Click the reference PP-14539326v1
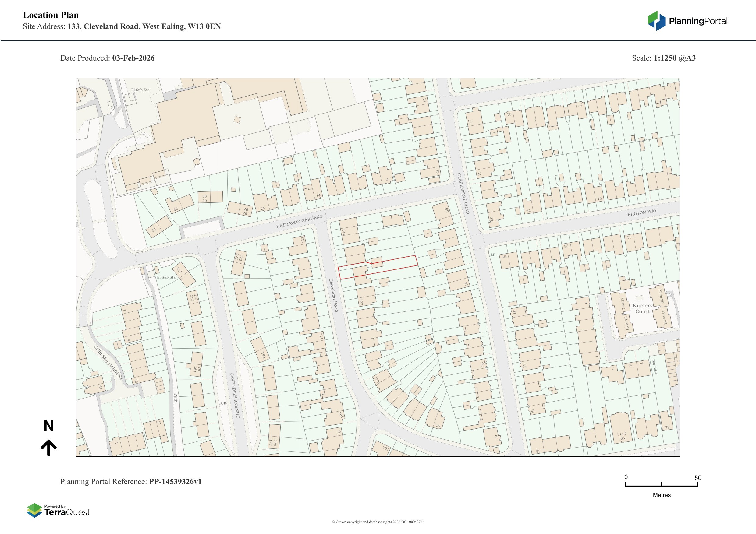756x534 pixels. (175, 481)
